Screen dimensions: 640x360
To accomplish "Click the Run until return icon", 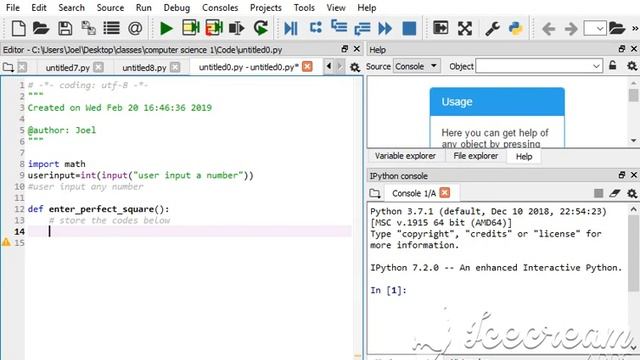I will click(362, 29).
